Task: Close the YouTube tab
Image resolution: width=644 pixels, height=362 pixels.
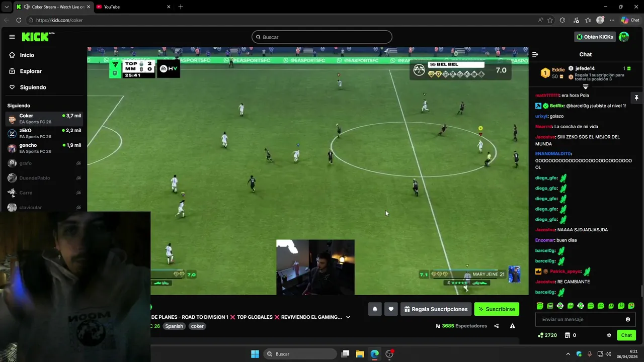Action: [169, 7]
